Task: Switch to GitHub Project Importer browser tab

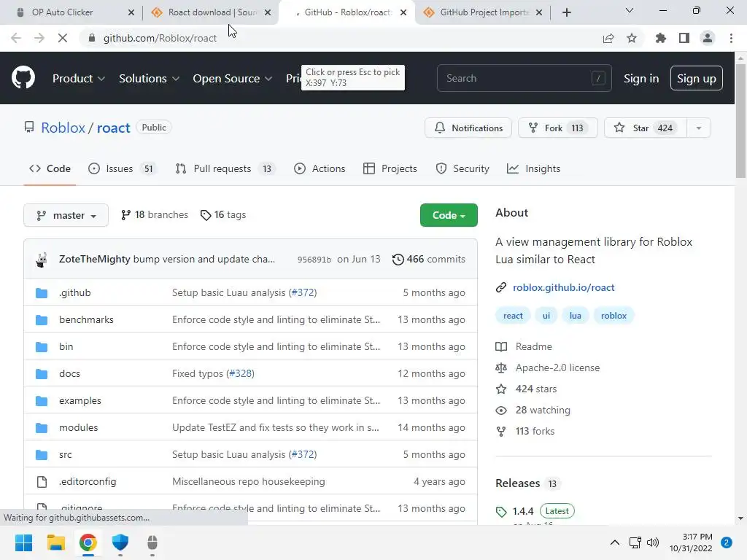Action: pos(483,12)
